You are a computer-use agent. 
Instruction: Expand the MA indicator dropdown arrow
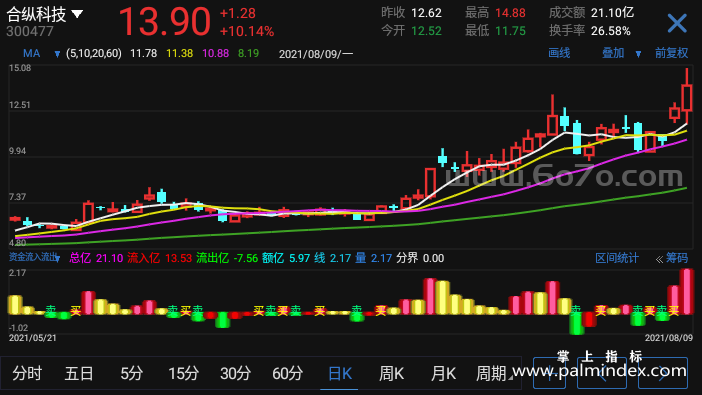tap(57, 54)
